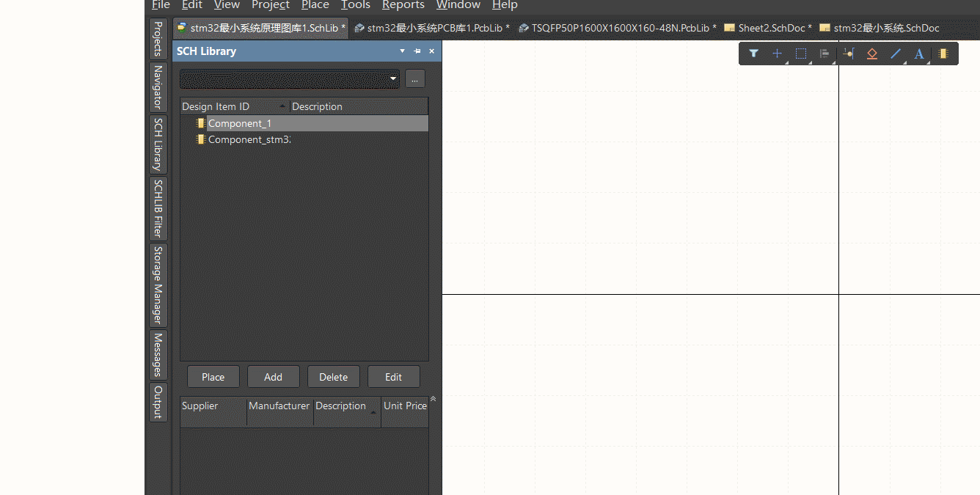The width and height of the screenshot is (980, 495).
Task: Select Component_stm32 in the library list
Action: pyautogui.click(x=249, y=139)
